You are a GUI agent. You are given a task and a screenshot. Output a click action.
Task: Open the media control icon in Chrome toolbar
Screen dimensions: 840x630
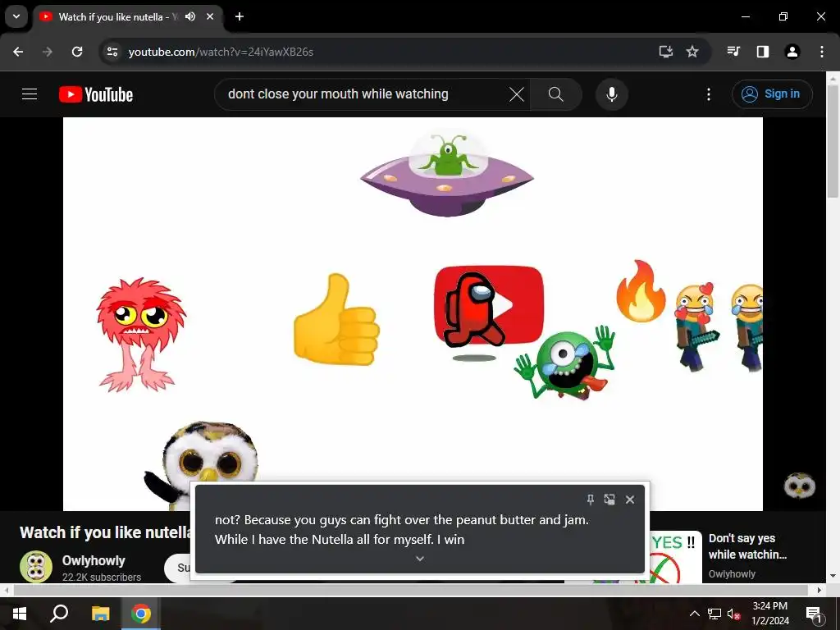(733, 52)
